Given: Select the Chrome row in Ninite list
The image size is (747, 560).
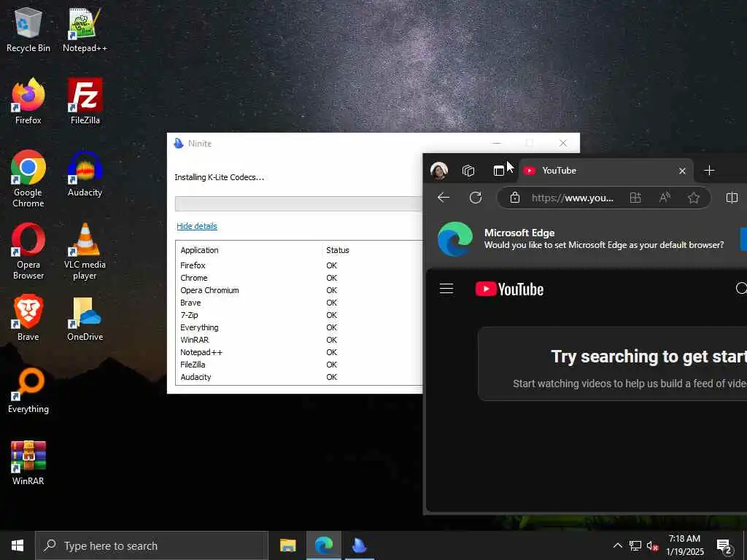Looking at the screenshot, I should pyautogui.click(x=298, y=278).
